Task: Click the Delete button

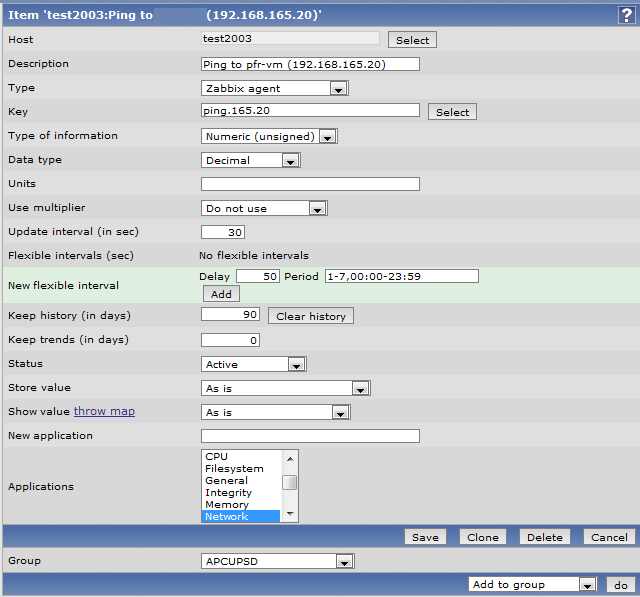Action: 544,537
